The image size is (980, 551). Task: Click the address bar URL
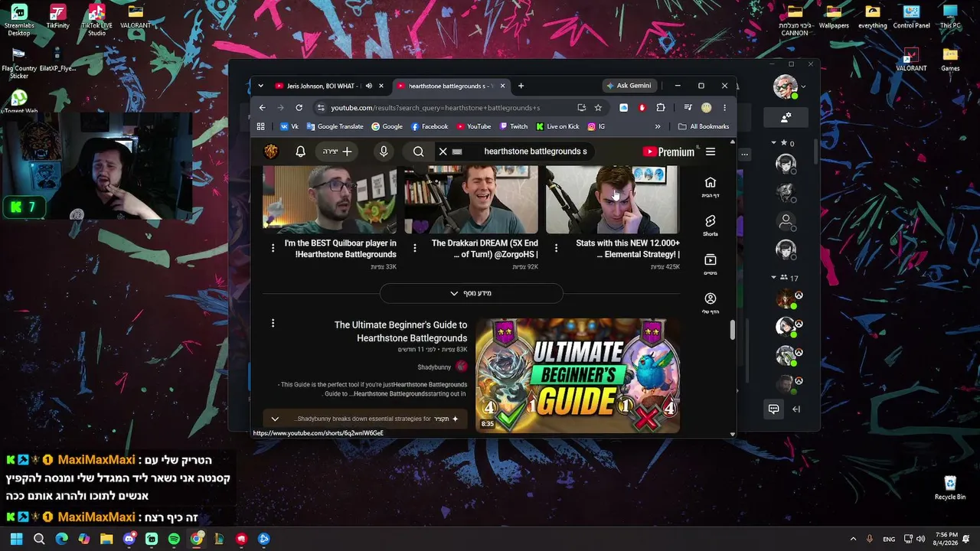click(x=435, y=108)
